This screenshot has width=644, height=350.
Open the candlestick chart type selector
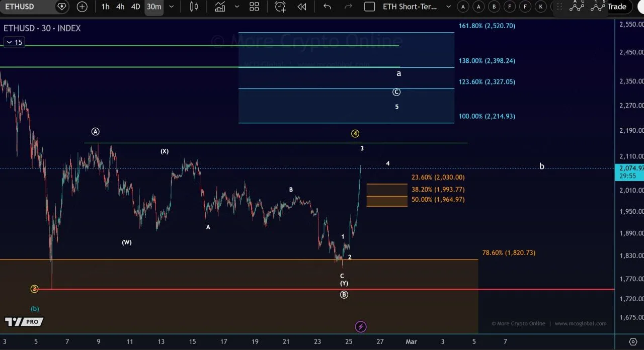coord(194,7)
